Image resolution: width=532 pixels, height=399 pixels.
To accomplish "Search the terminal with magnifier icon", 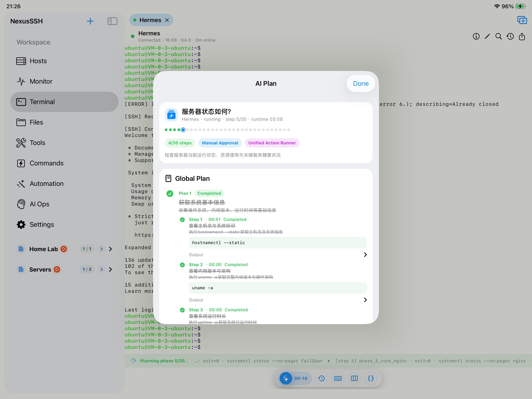I will (498, 37).
